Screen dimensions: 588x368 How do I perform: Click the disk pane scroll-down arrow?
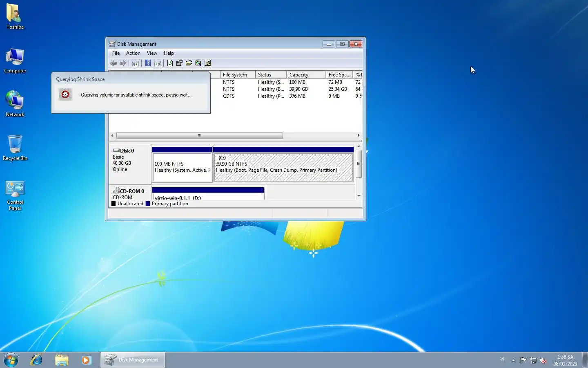point(359,196)
